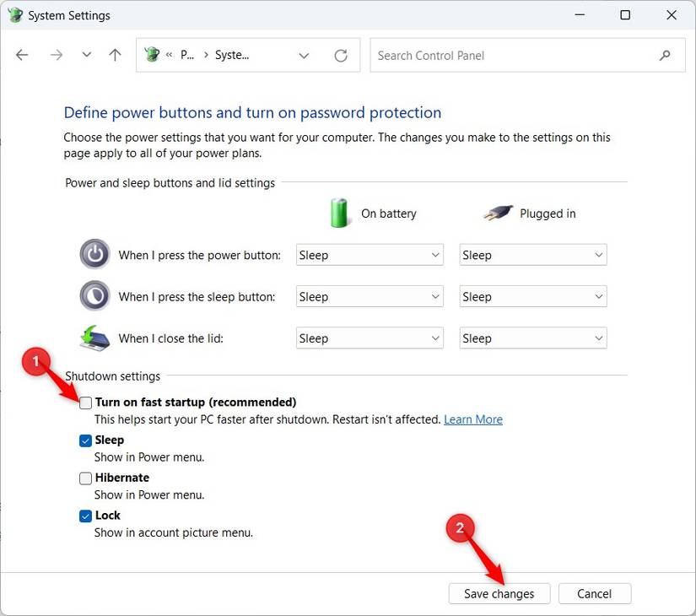696x616 pixels.
Task: Click the back navigation arrow
Action: pos(22,54)
